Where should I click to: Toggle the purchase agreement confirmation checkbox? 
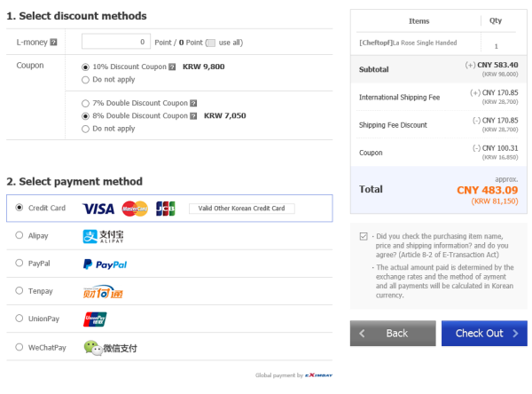(x=364, y=236)
